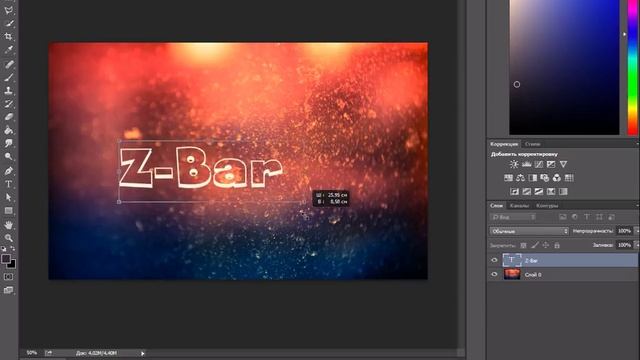
Task: Select the Healing Brush tool
Action: tap(8, 64)
